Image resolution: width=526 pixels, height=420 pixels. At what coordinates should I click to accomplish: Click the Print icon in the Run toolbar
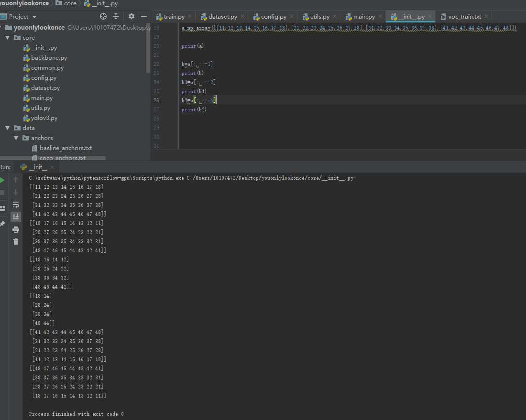(16, 230)
